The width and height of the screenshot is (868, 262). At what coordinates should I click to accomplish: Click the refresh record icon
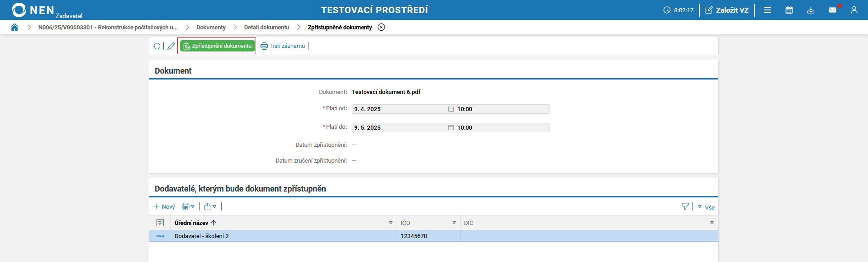[x=157, y=46]
